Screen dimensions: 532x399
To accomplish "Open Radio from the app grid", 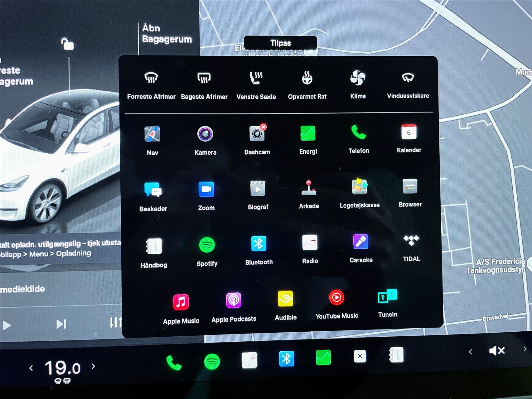I will click(x=310, y=249).
